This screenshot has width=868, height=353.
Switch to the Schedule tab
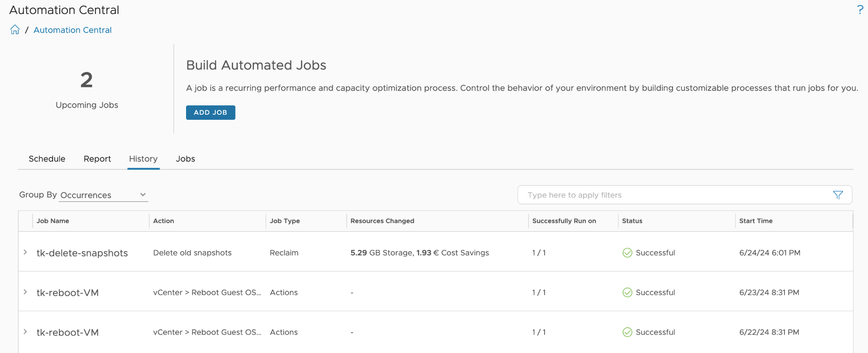point(47,159)
